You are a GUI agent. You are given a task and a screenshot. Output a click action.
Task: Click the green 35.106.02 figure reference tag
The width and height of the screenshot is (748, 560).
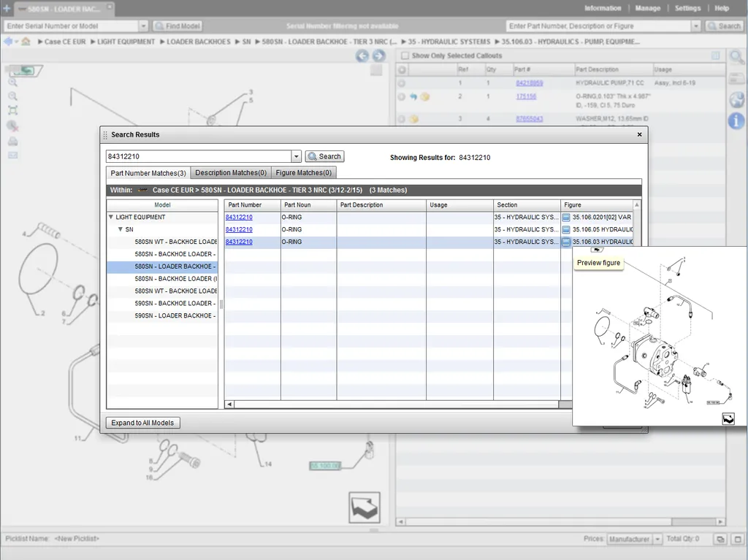(x=325, y=466)
